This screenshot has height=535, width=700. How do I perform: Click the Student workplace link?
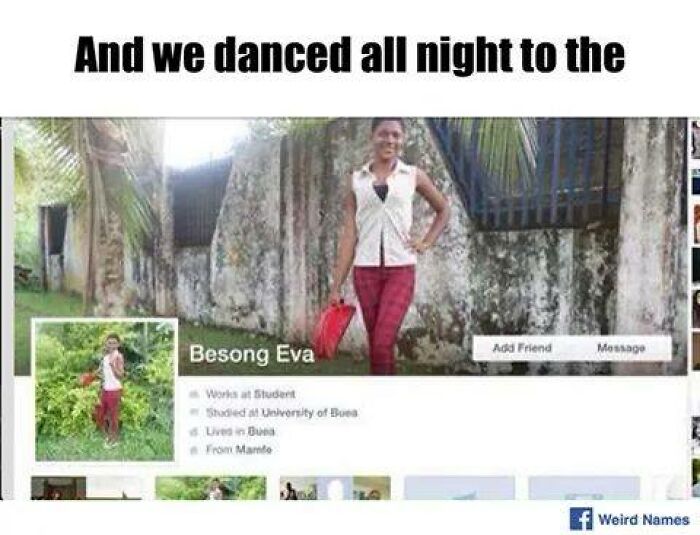click(274, 394)
